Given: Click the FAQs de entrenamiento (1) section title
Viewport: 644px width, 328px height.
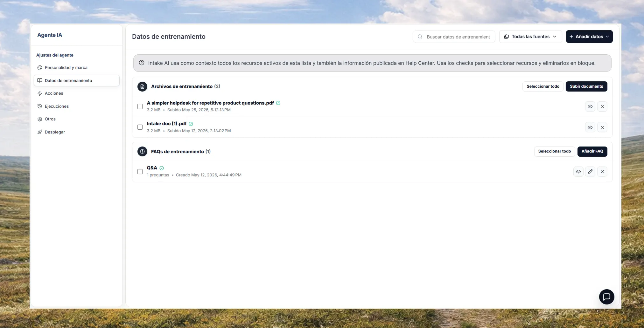Looking at the screenshot, I should pos(181,152).
